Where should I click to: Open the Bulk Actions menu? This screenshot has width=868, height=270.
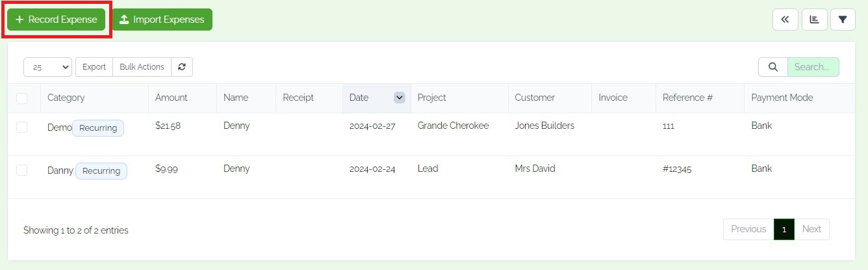coord(142,67)
